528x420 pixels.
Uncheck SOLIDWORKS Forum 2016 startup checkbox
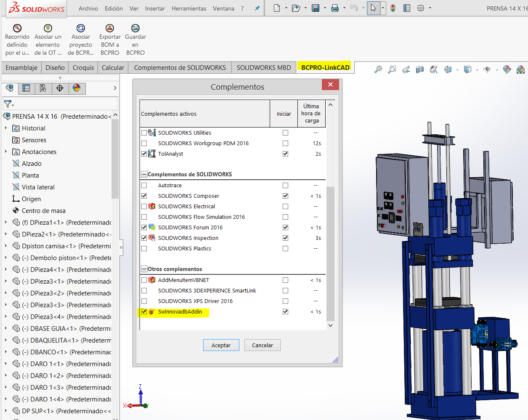(x=286, y=227)
